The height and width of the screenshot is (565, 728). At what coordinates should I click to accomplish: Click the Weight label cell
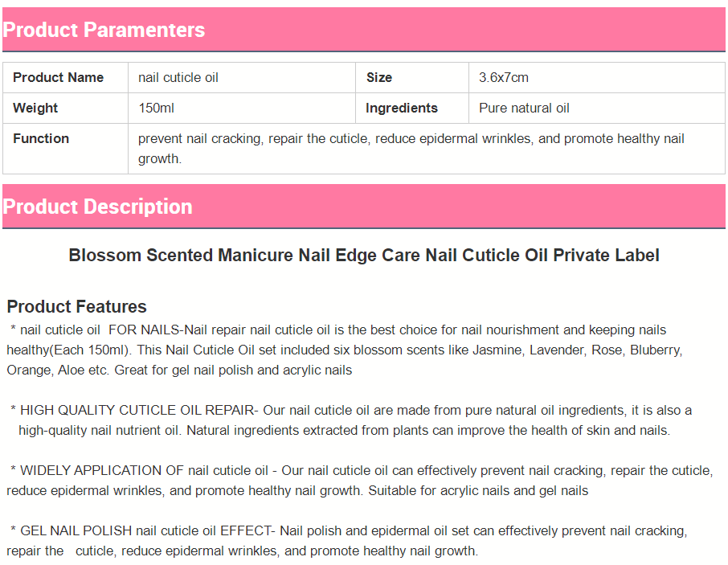click(x=36, y=108)
